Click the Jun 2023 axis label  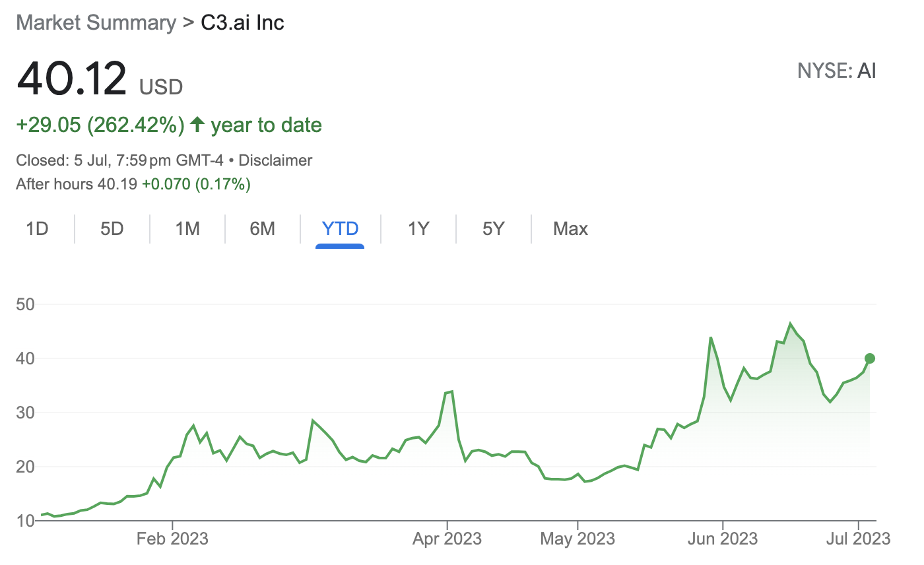[x=723, y=539]
